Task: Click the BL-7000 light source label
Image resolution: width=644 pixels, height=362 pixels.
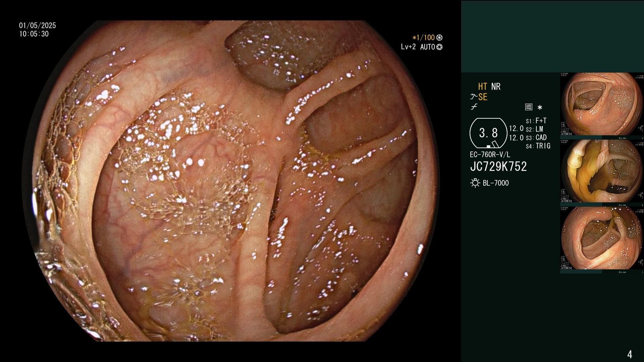Action: point(496,183)
